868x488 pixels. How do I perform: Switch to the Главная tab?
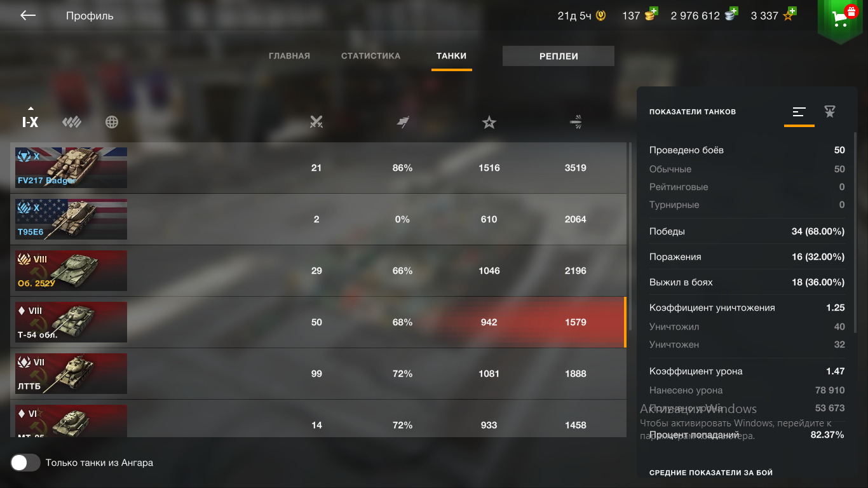pos(289,56)
